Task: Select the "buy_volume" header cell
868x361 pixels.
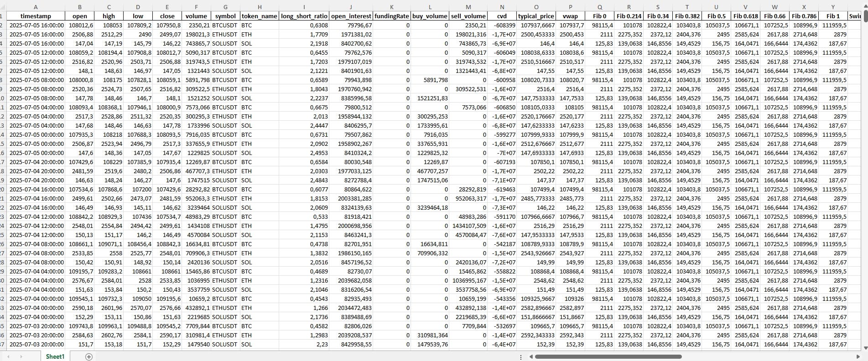Action: pos(430,16)
